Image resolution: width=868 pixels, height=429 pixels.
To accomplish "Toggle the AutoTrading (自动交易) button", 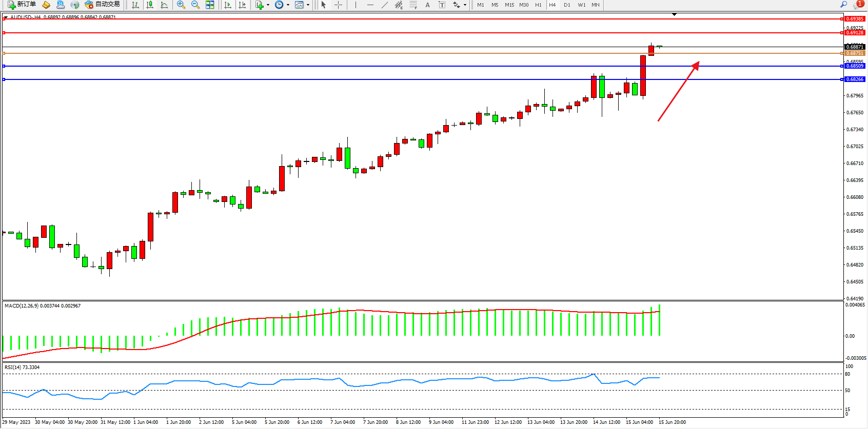I will pos(103,5).
